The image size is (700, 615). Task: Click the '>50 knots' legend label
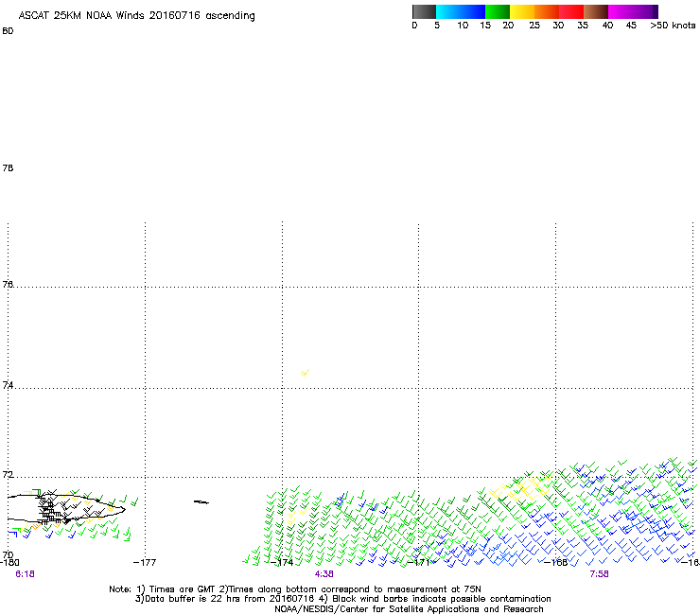(673, 26)
